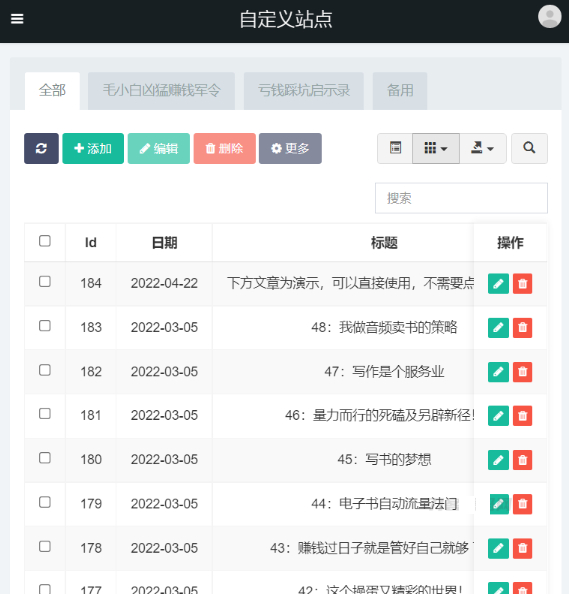The image size is (569, 594).
Task: Switch to the 备用 tab
Action: [x=400, y=91]
